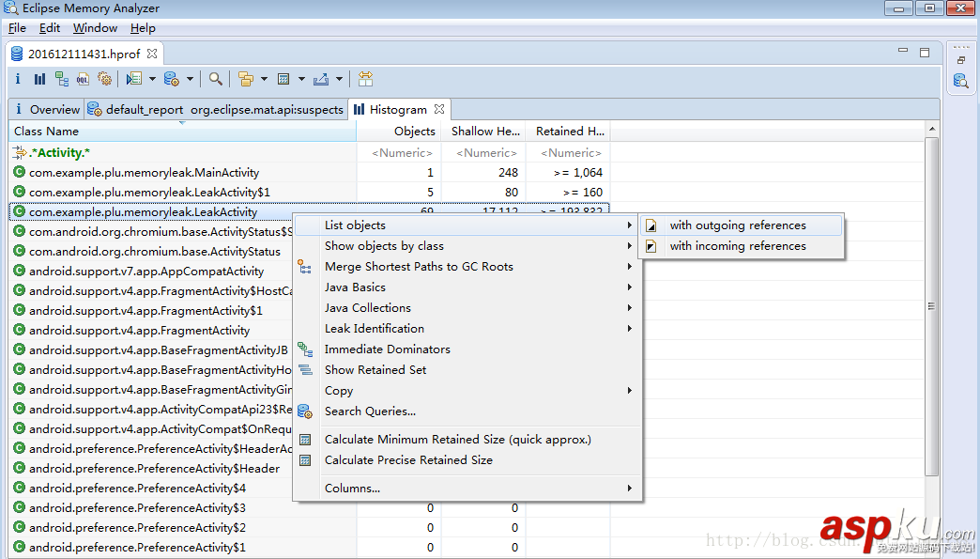
Task: Open the Query Browser dropdown arrow
Action: (190, 80)
